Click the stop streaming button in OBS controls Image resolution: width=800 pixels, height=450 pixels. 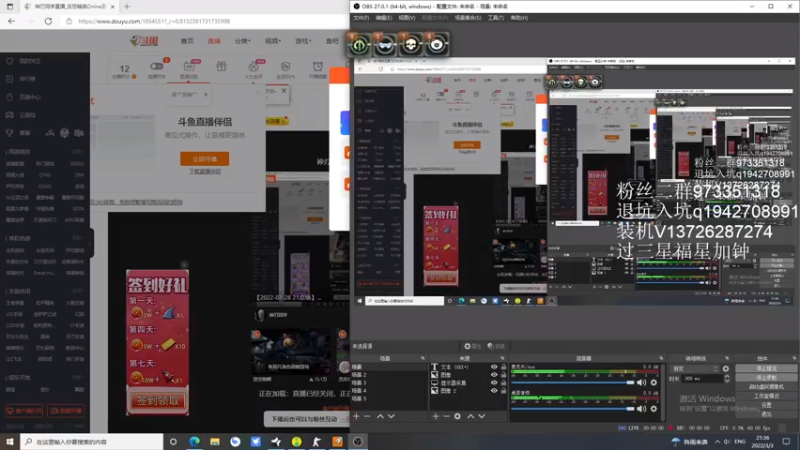point(766,368)
